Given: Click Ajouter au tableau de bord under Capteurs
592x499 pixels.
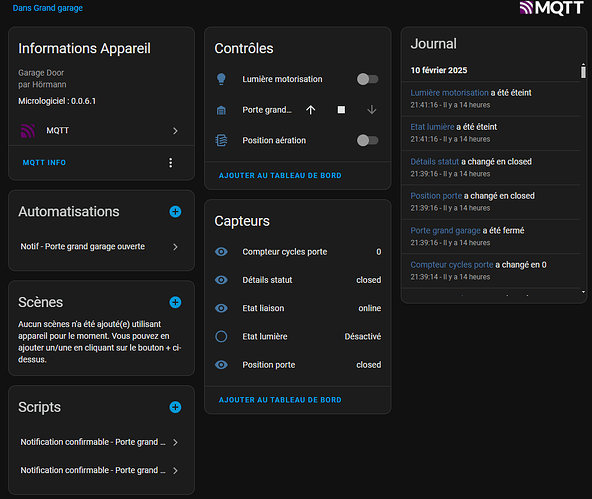Looking at the screenshot, I should point(280,400).
